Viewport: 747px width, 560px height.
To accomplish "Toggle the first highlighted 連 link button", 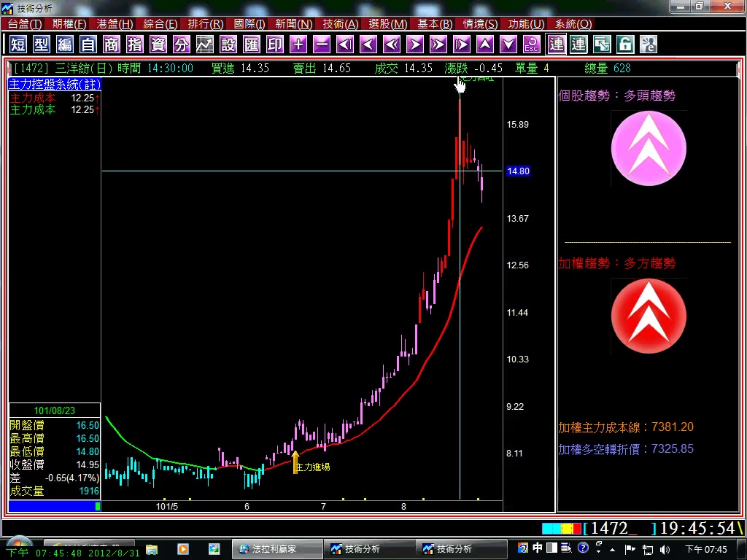I will [555, 44].
